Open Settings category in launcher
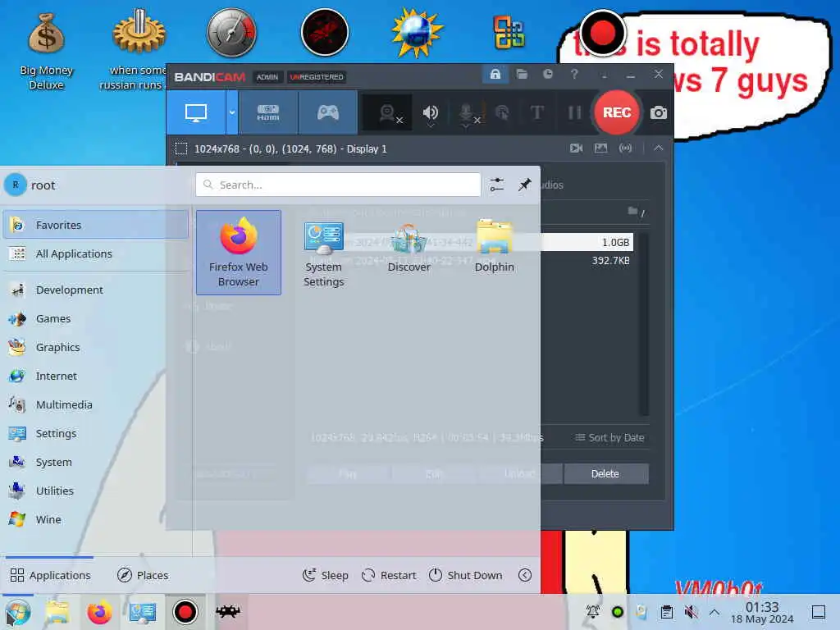Viewport: 840px width, 630px height. pyautogui.click(x=96, y=433)
